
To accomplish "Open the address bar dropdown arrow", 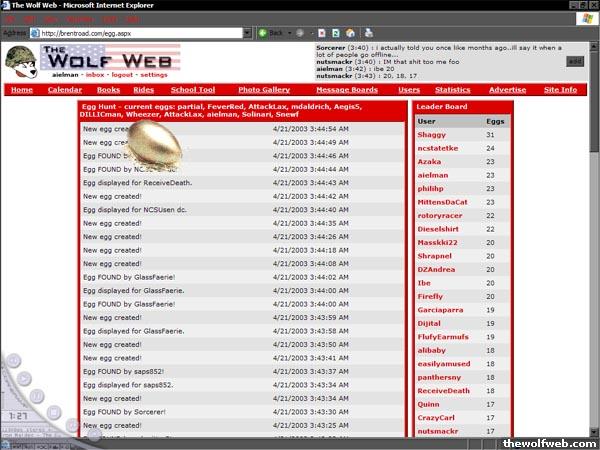I will tap(246, 32).
